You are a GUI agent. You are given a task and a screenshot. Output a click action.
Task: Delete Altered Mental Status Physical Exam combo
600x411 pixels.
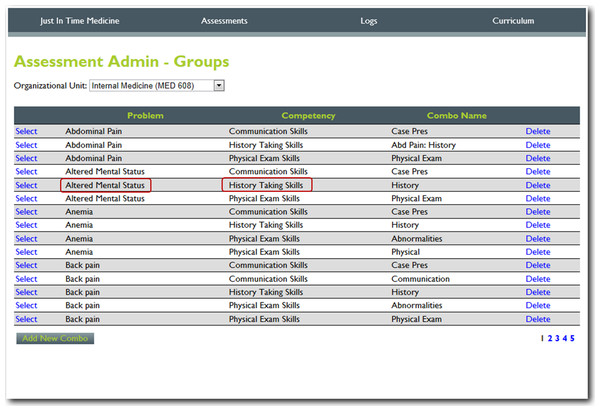(x=538, y=199)
